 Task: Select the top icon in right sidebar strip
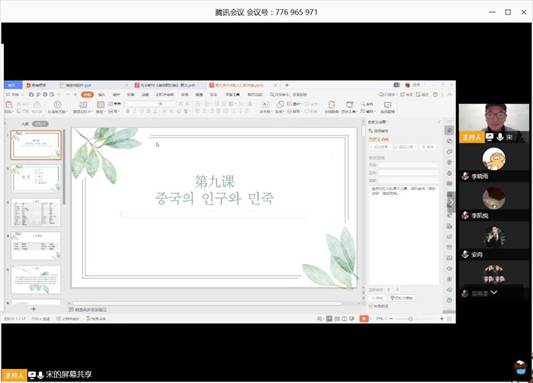(449, 130)
